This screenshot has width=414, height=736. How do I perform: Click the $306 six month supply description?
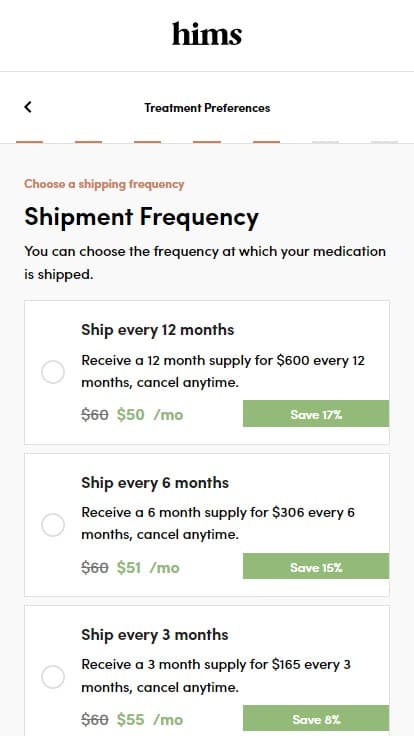click(x=218, y=523)
